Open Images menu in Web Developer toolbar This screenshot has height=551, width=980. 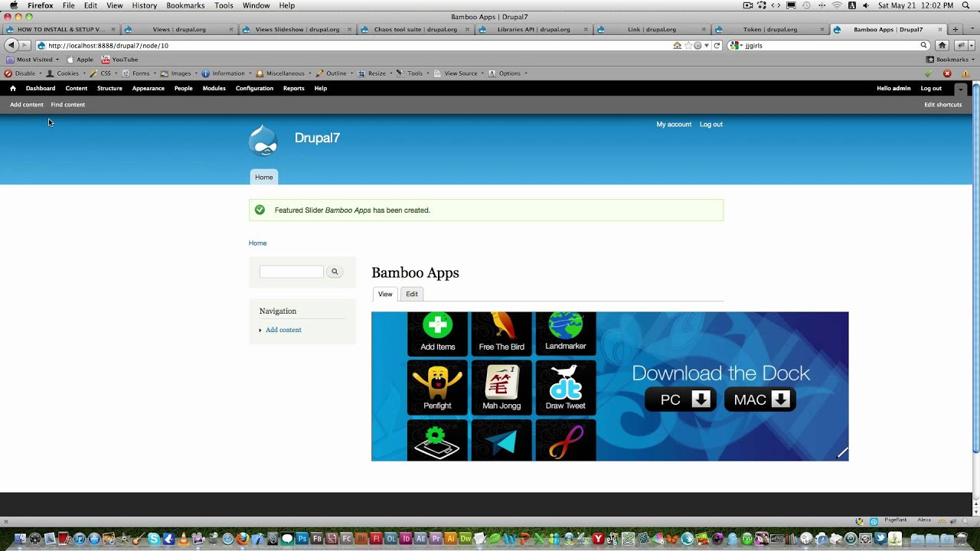(x=179, y=73)
